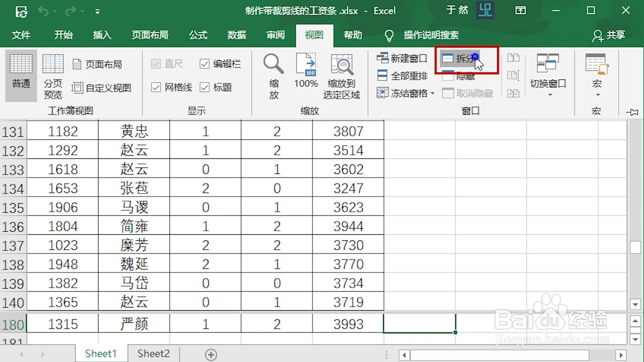Select Page Layout view button

(x=98, y=64)
